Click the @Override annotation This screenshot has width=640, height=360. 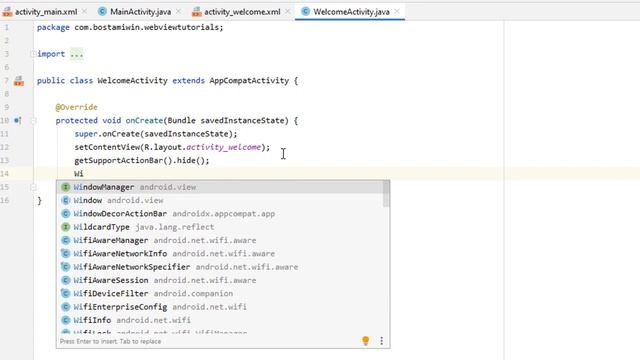click(x=76, y=107)
